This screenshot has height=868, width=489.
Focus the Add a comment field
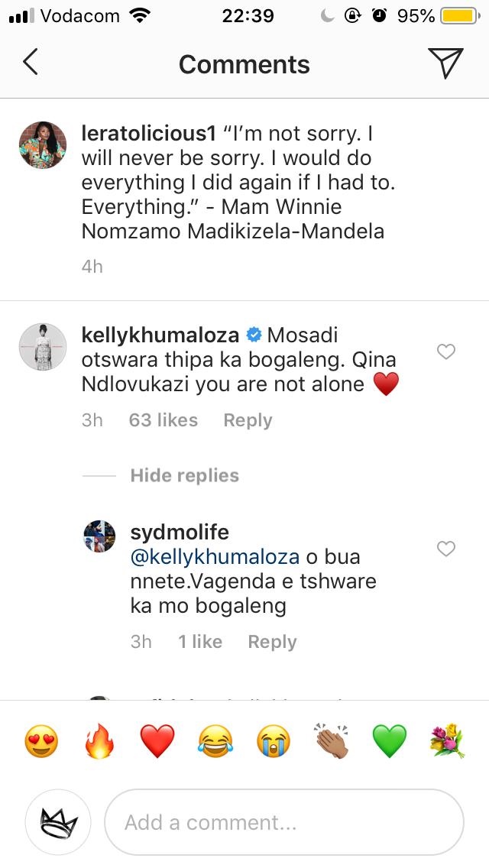(284, 822)
